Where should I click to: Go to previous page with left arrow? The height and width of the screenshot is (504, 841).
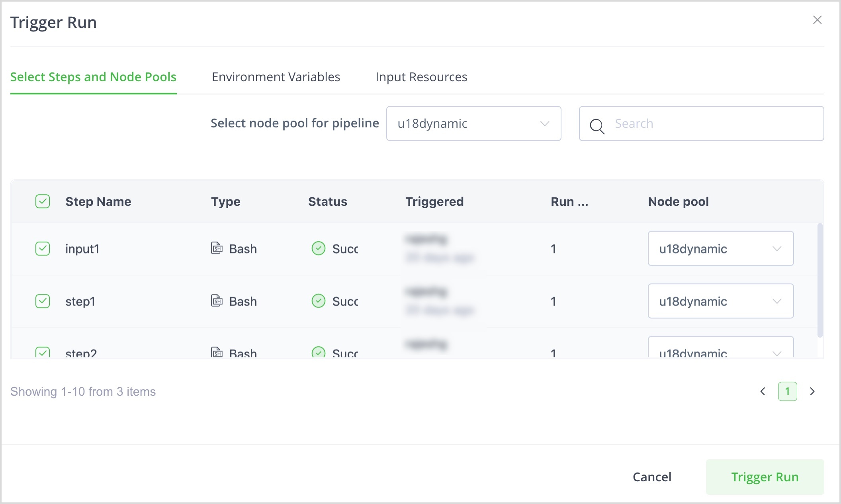coord(763,391)
